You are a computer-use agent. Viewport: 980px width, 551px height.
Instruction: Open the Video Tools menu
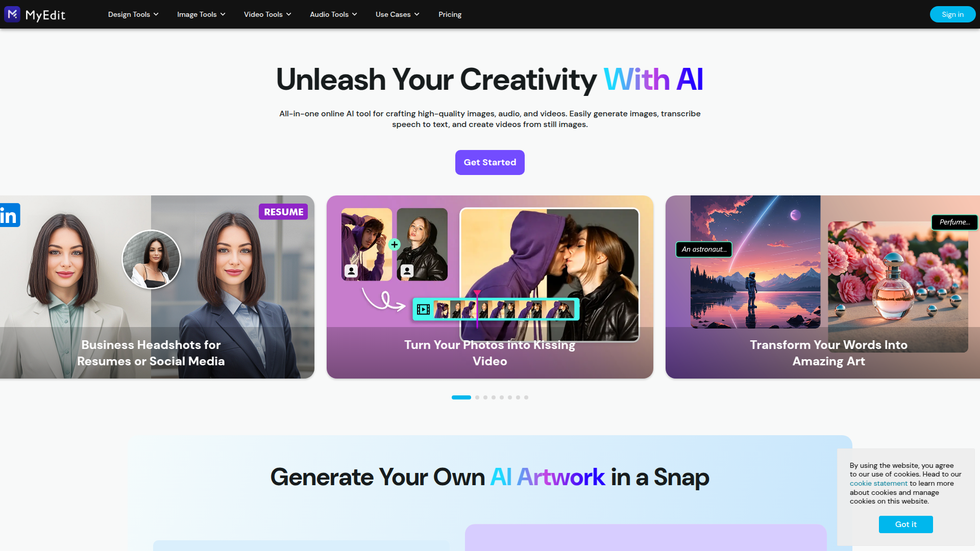pyautogui.click(x=267, y=14)
